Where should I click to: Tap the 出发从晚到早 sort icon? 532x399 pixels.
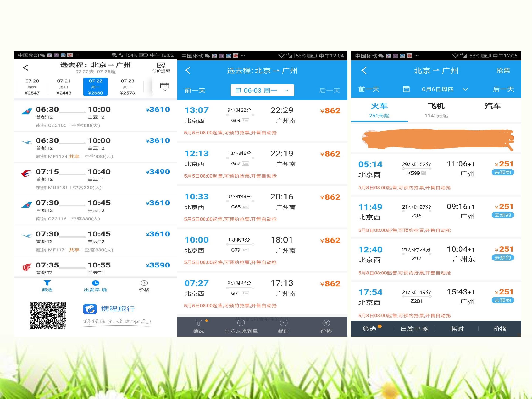(241, 323)
